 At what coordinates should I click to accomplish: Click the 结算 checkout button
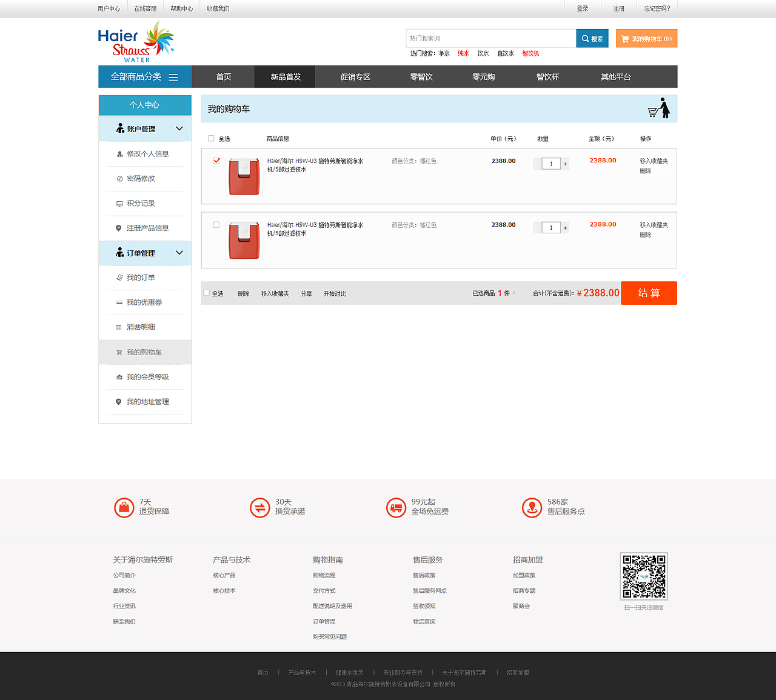pos(649,293)
